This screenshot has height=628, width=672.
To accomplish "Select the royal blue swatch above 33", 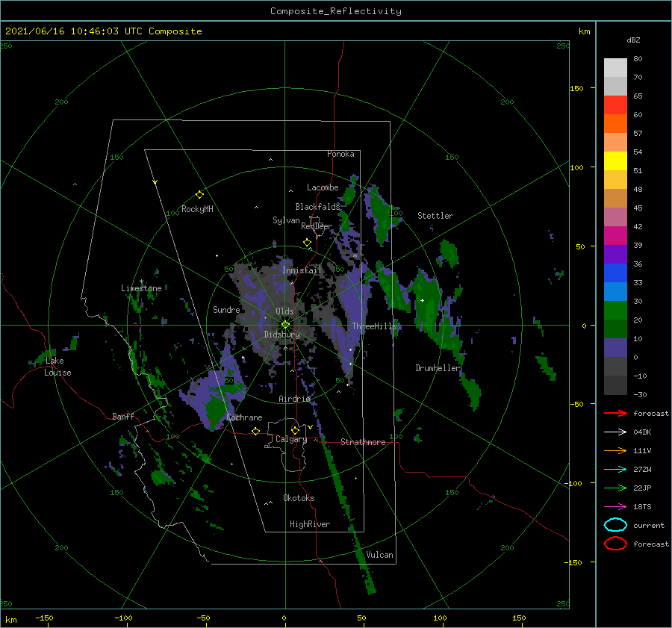I will click(615, 273).
